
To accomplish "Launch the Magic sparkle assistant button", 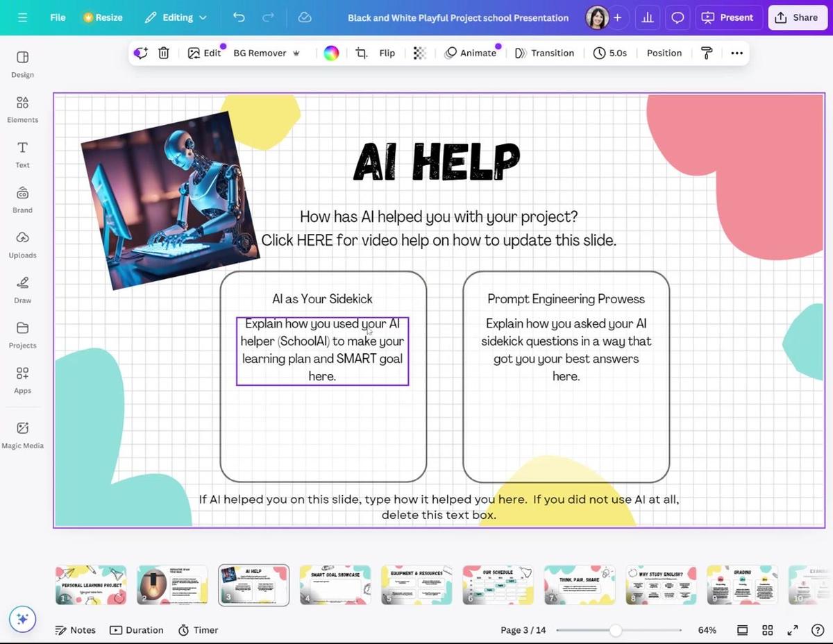I will point(22,619).
